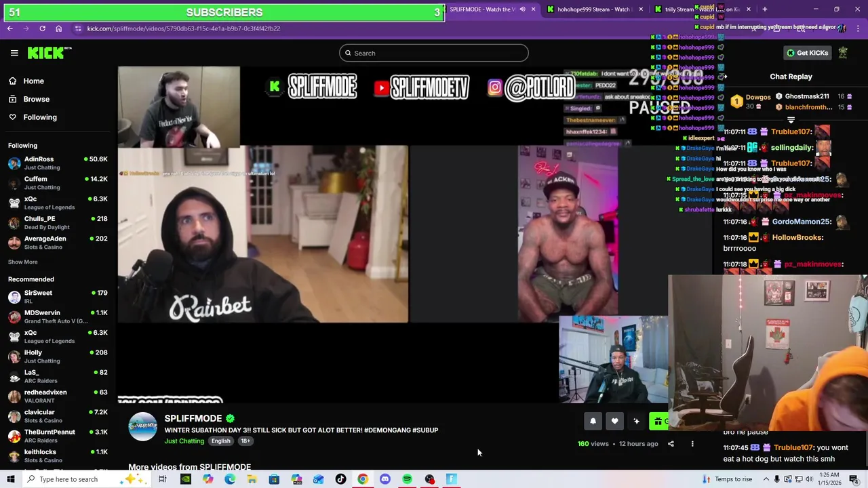
Task: Mute audio icon on SPLIFFMODE tab
Action: click(522, 9)
